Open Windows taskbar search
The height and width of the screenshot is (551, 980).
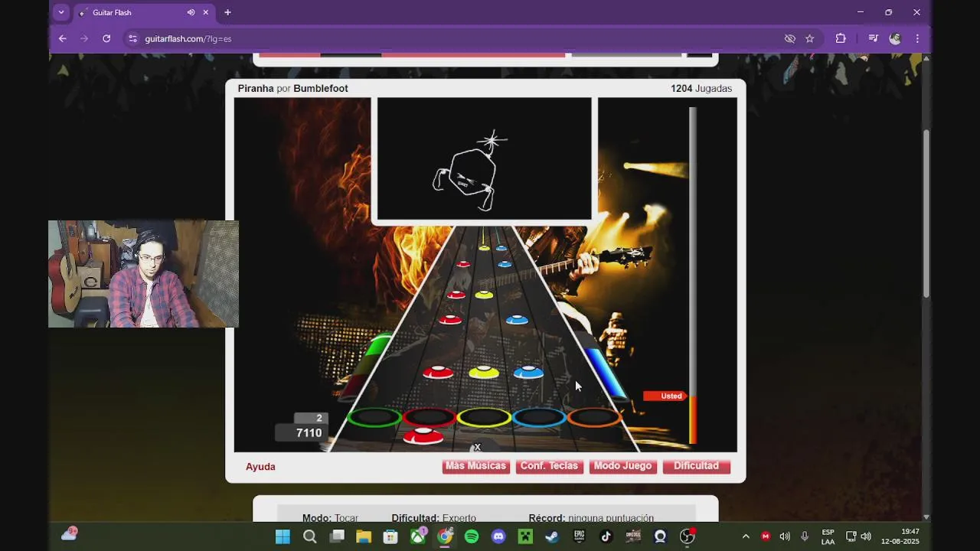(x=310, y=536)
